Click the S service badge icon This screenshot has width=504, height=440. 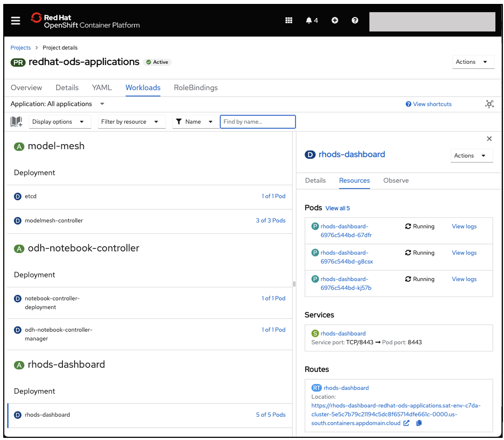click(x=315, y=333)
